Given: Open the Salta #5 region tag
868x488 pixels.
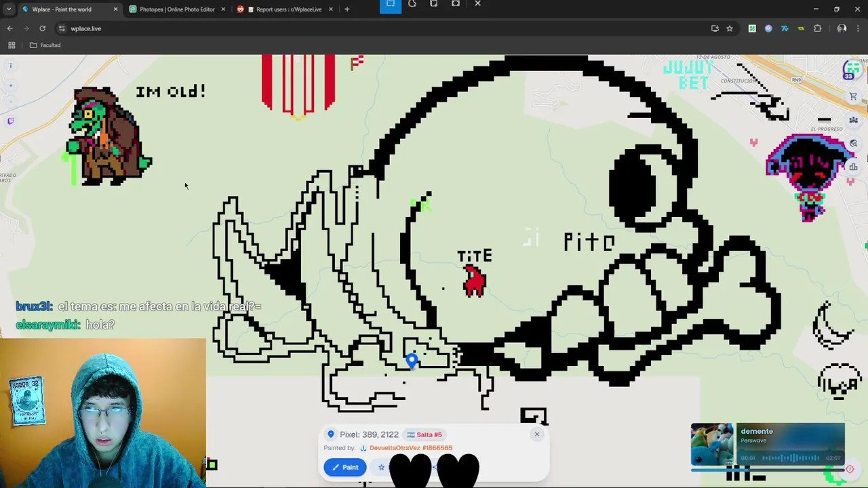Looking at the screenshot, I should pos(425,434).
